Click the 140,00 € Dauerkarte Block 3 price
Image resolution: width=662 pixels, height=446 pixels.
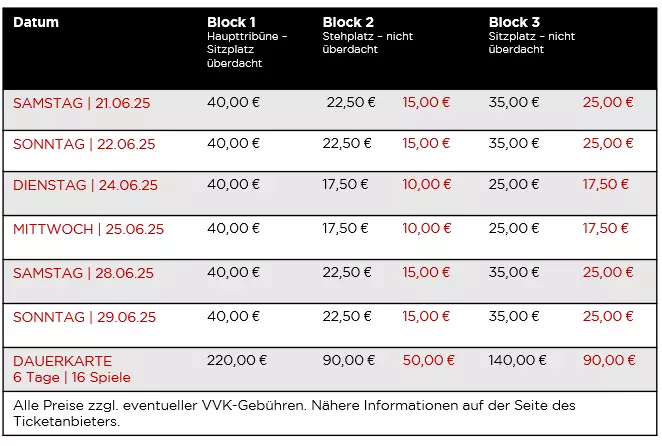coord(518,360)
